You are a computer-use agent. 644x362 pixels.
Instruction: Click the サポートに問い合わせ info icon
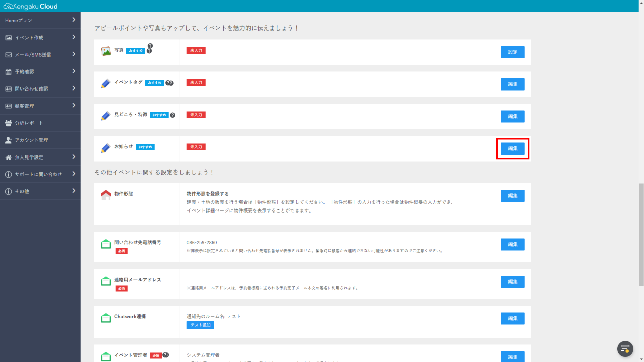[8, 174]
